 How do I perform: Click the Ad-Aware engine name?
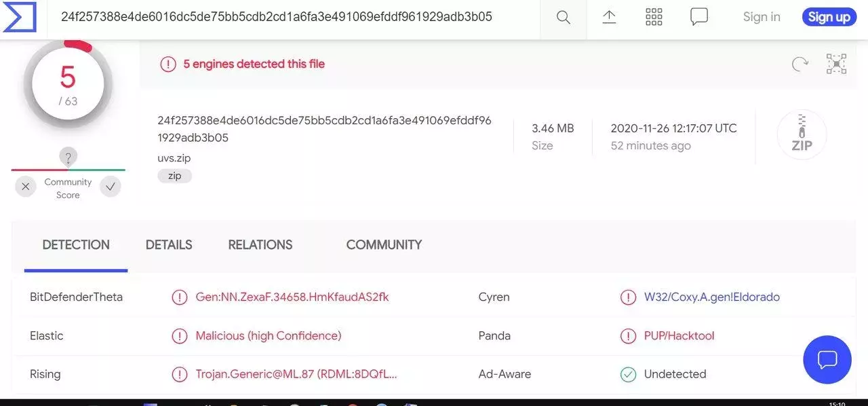click(505, 374)
